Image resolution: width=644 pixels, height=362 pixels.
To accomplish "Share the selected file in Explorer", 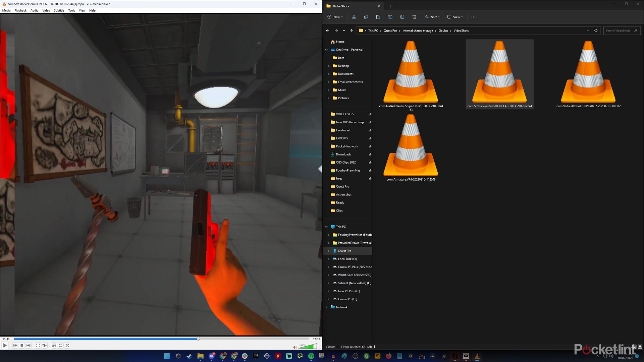I will [402, 17].
